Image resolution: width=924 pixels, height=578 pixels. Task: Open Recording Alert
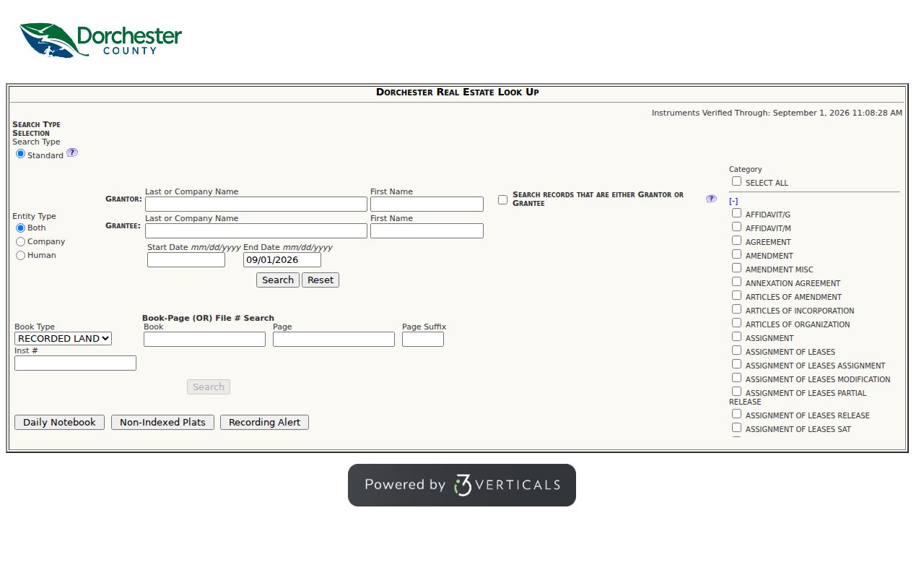click(x=264, y=422)
